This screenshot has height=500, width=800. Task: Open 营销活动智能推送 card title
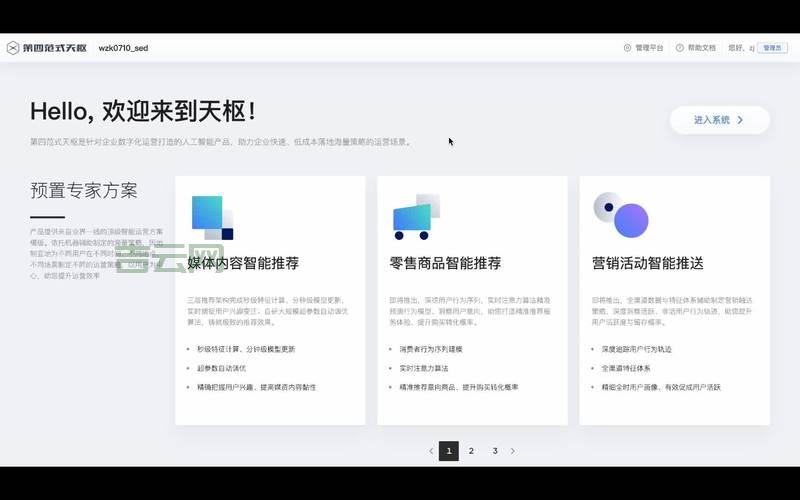click(647, 263)
